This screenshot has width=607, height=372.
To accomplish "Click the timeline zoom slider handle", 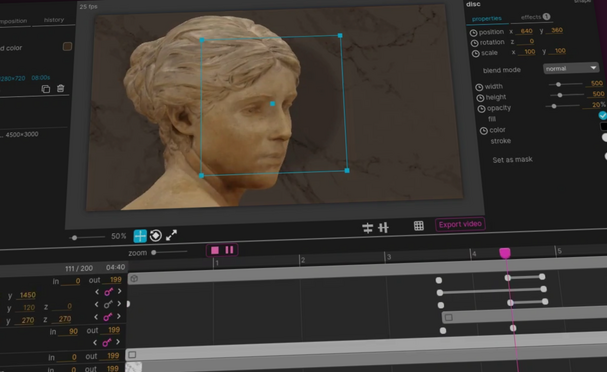I will tap(154, 253).
